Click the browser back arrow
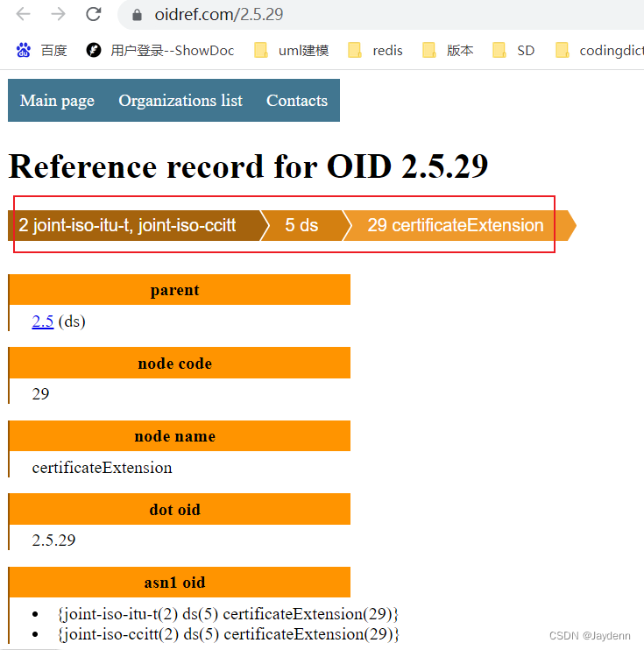This screenshot has height=650, width=644. [x=24, y=15]
